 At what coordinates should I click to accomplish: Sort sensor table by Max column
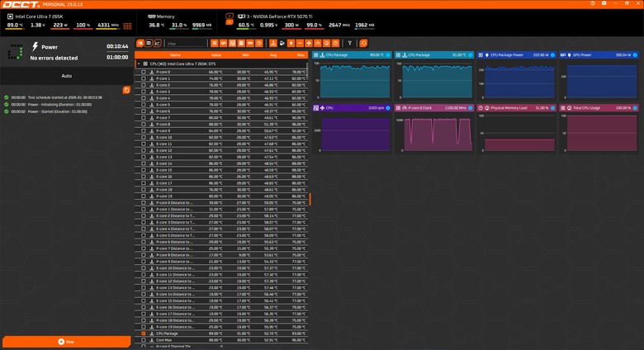301,55
